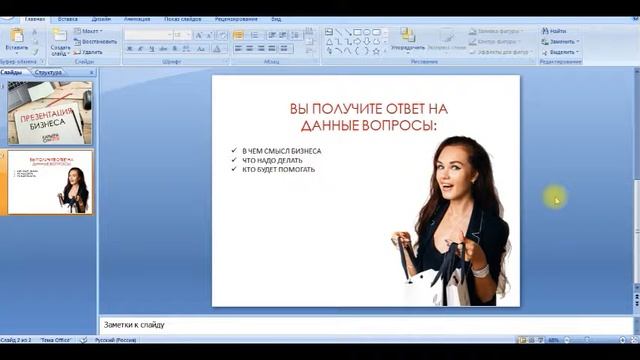
Task: Click the Change Case (Aa) icon
Action: (200, 49)
